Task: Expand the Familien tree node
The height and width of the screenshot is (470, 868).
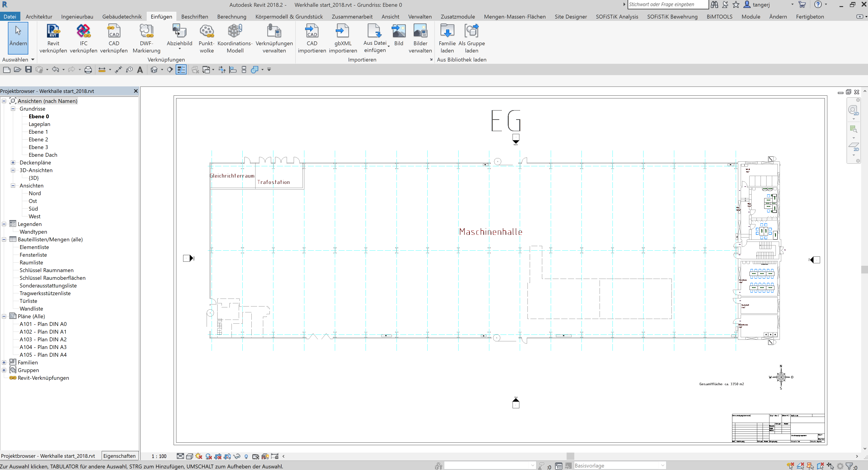Action: point(4,362)
